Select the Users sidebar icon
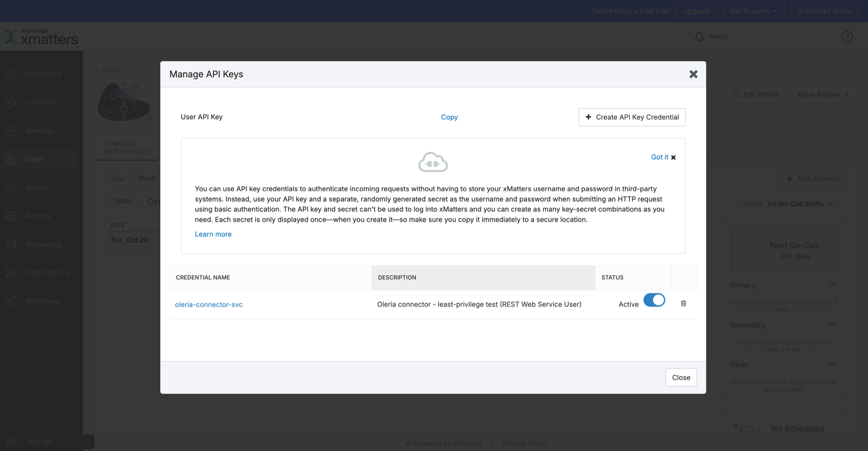868x451 pixels. (x=11, y=159)
